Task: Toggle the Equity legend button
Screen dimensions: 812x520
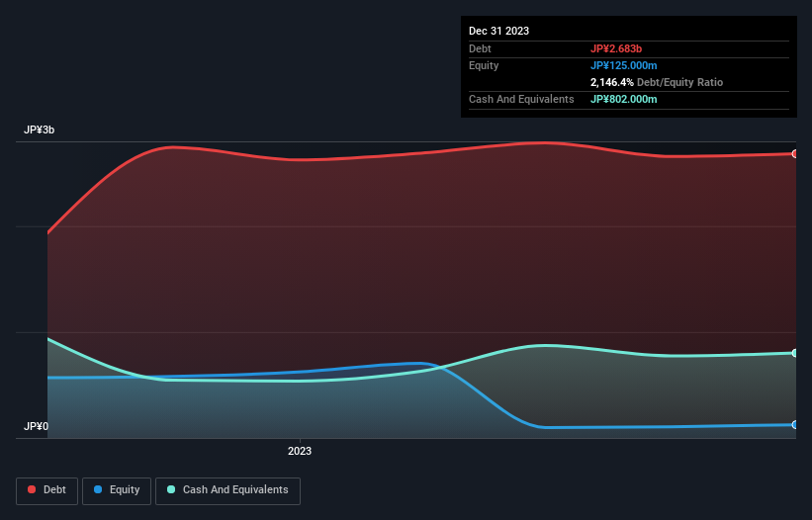Action: [117, 490]
